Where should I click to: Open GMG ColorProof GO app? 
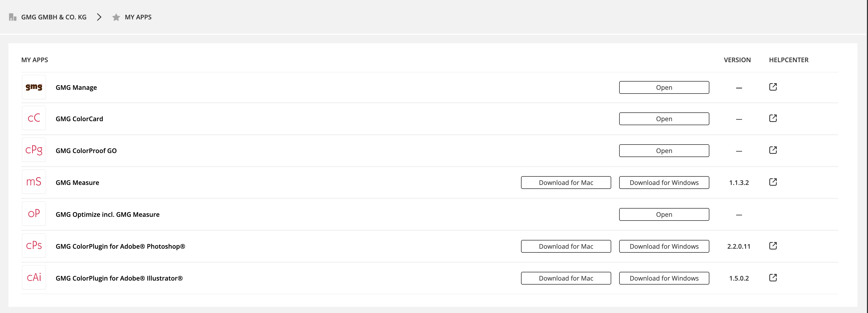coord(664,151)
